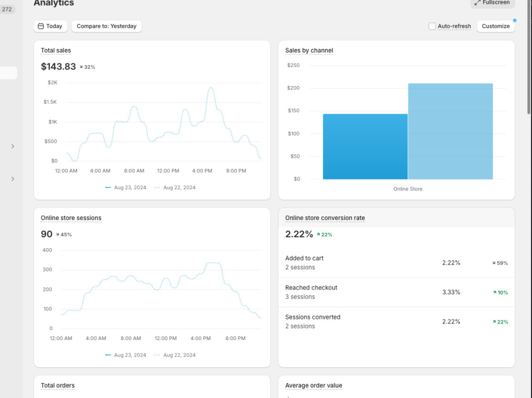This screenshot has width=532, height=398.
Task: Click the 59% decrease on Added to cart
Action: coord(500,263)
